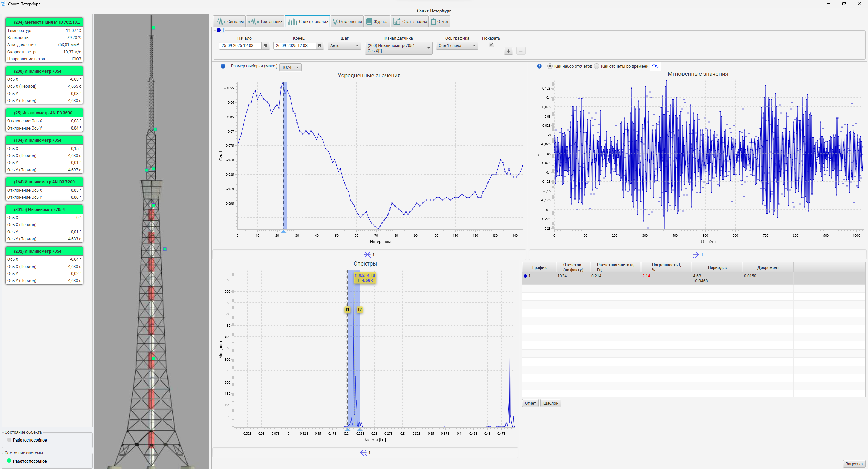Image resolution: width=868 pixels, height=469 pixels.
Task: Open the Журнал tab
Action: 377,22
